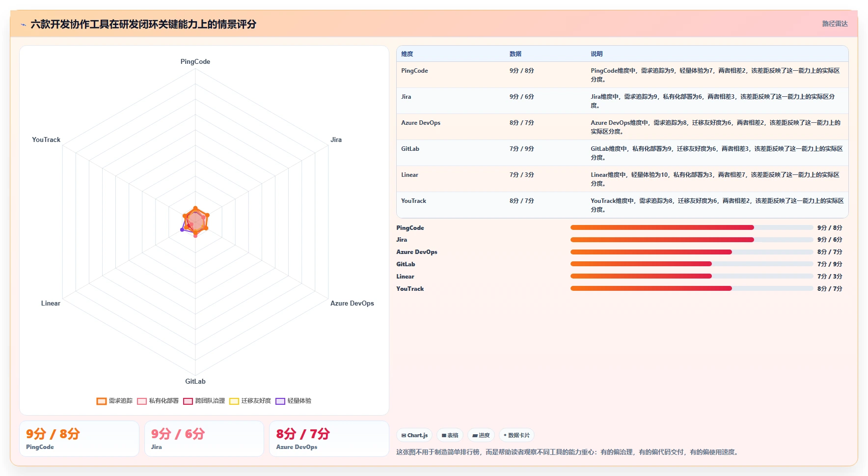The width and height of the screenshot is (868, 476).
Task: Open the PingCode 9分 / 8分 stat card
Action: (79, 439)
